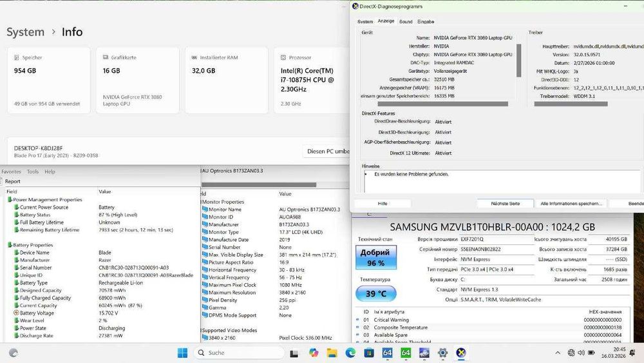Show hidden system tray icons

557,353
